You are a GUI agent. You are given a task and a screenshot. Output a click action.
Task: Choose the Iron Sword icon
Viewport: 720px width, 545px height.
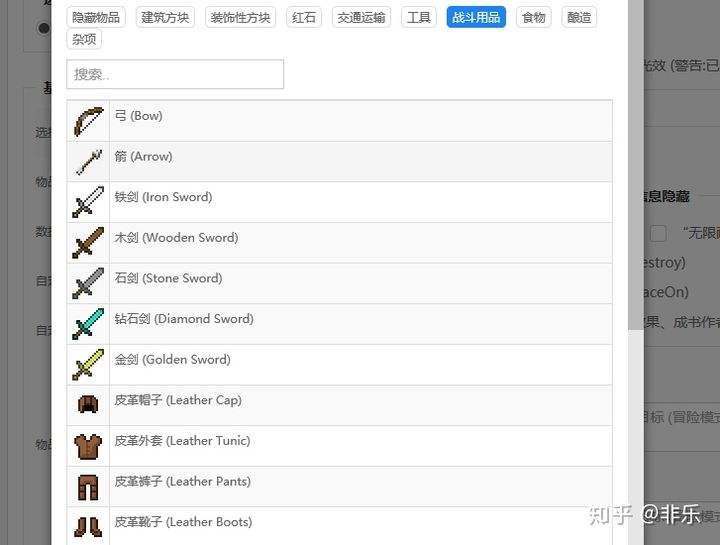pyautogui.click(x=88, y=202)
